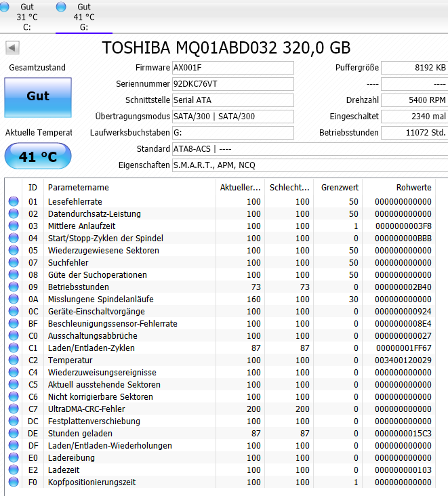This screenshot has width=448, height=496.
Task: Click status icon of Laden/Entladen-Zyklen row
Action: coord(14,348)
